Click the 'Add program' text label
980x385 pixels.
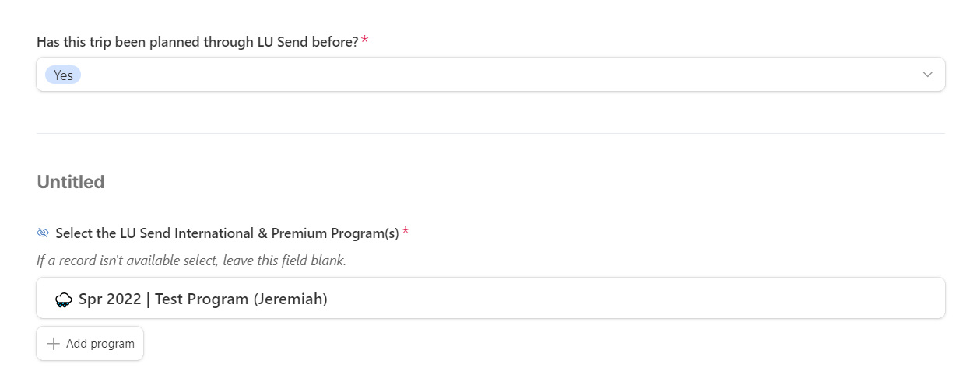tap(100, 344)
